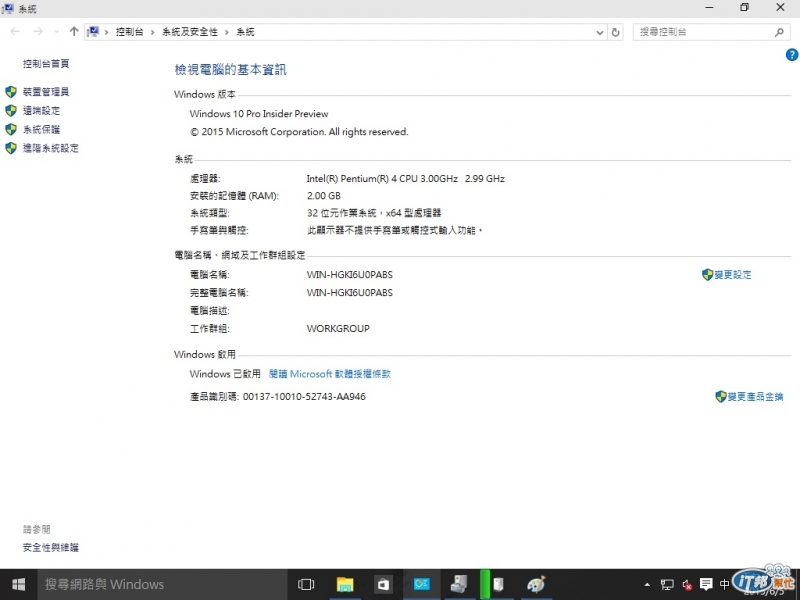Viewport: 800px width, 600px height.
Task: Click the shield icon beside 變更設定
Action: pos(708,275)
